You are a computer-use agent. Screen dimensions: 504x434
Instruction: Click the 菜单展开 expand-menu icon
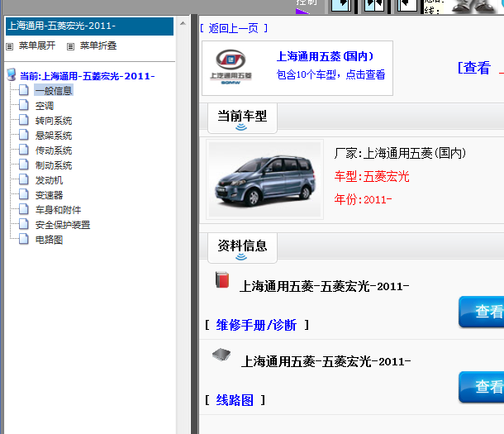point(10,46)
